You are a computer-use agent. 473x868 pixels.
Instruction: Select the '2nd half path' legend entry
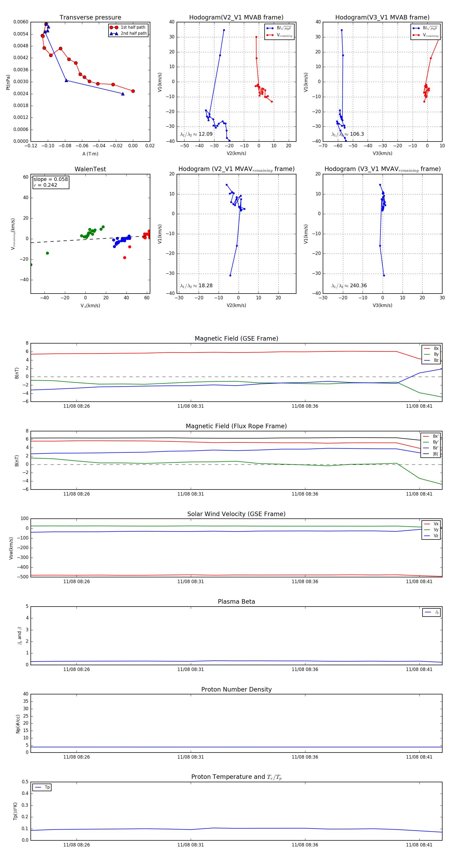pyautogui.click(x=128, y=33)
